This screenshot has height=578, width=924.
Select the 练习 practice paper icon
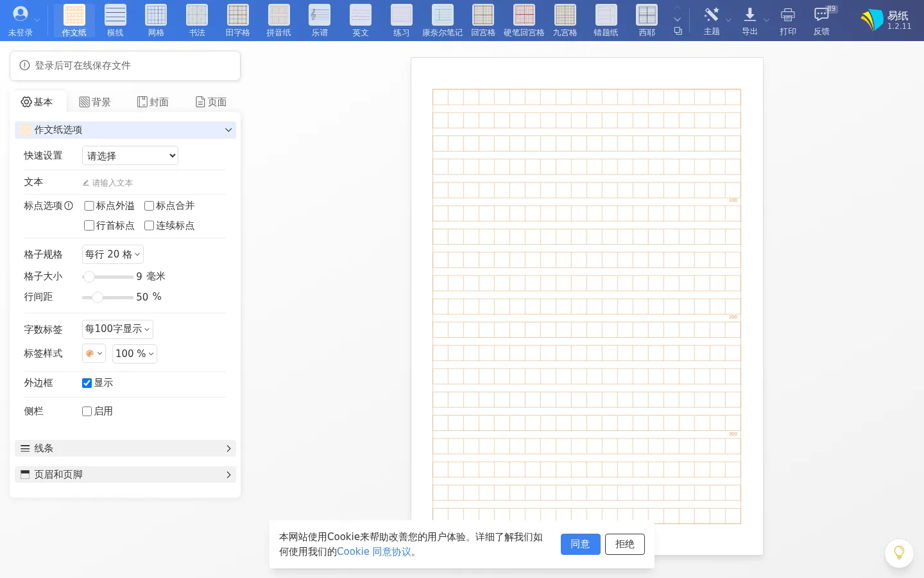[402, 20]
